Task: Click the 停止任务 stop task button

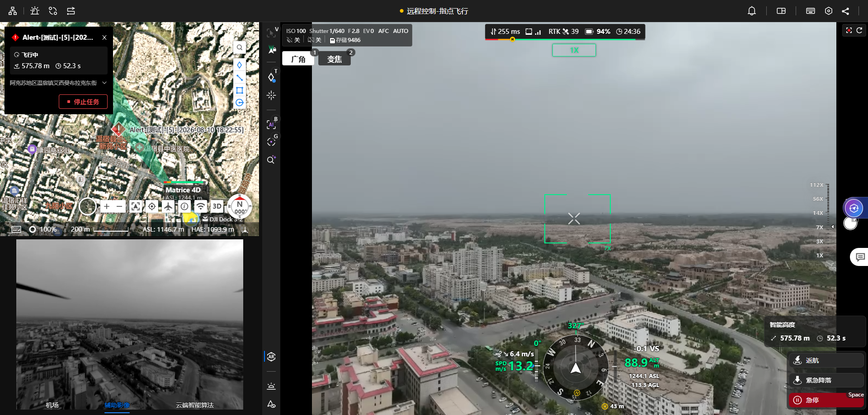Action: [x=83, y=102]
